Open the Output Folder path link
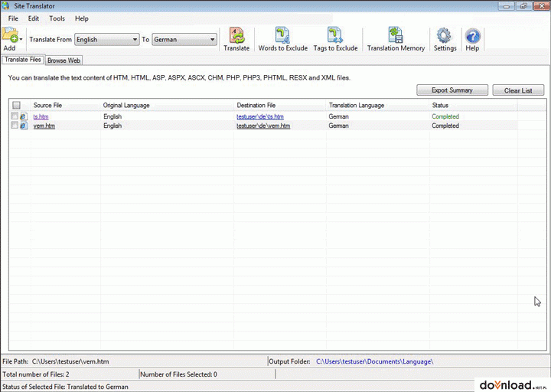Screen dimensions: 551x392 pyautogui.click(x=374, y=361)
